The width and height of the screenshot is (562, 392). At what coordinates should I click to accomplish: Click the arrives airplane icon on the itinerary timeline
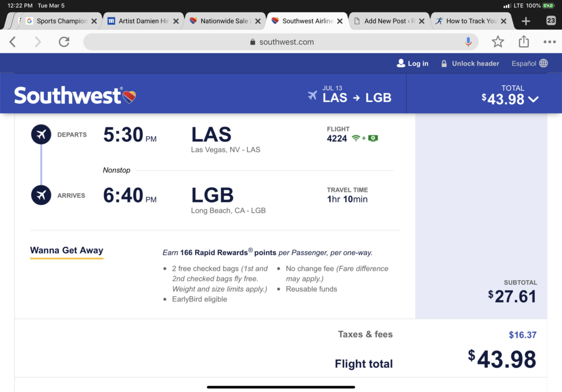(x=41, y=195)
